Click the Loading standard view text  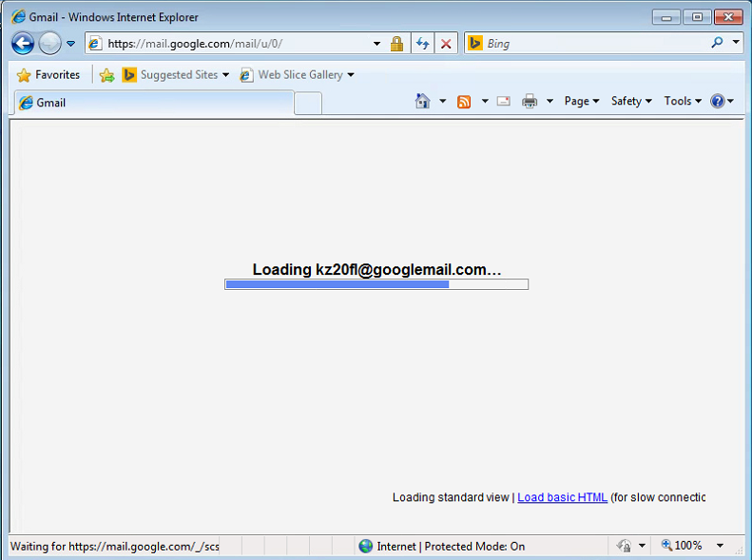pos(451,497)
